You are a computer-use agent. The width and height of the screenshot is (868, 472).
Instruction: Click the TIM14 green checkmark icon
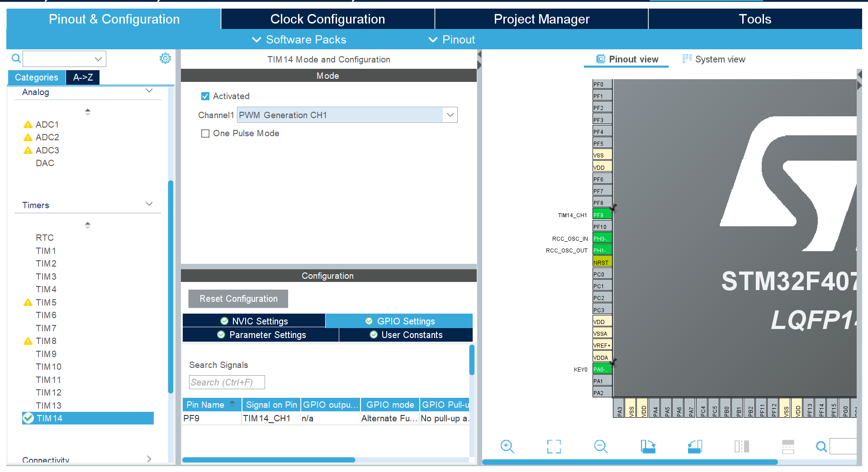(28, 418)
